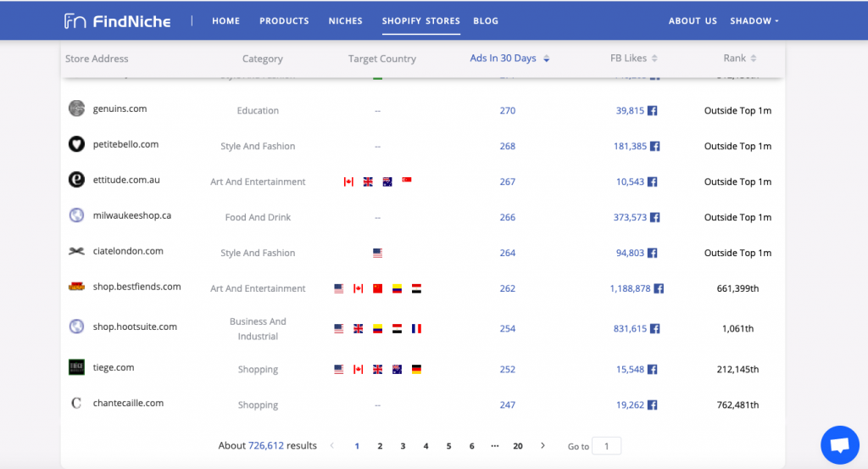Click the 1,061th rank value
This screenshot has height=469, width=868.
click(738, 329)
